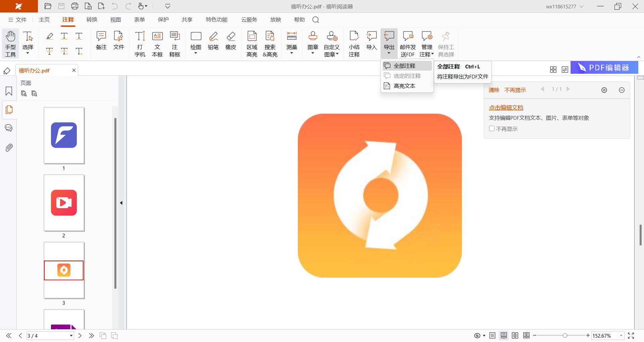Choose the File attachment (文件) tool
Viewport: 644px width, 342px height.
(118, 41)
